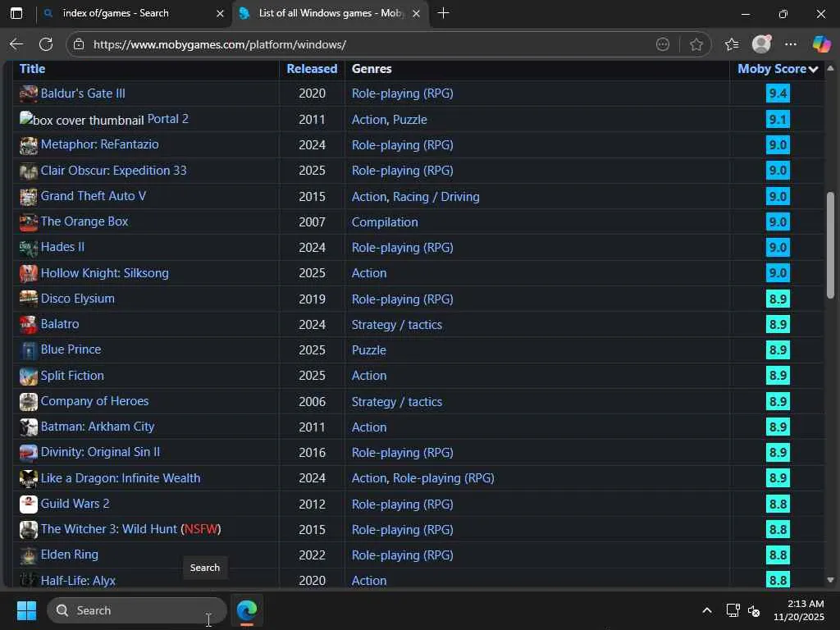Open the Batman: Arkham City link
The height and width of the screenshot is (630, 840).
coord(98,427)
